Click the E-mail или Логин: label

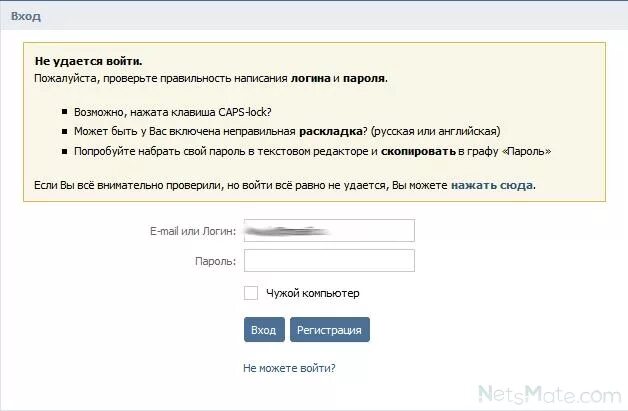click(193, 231)
